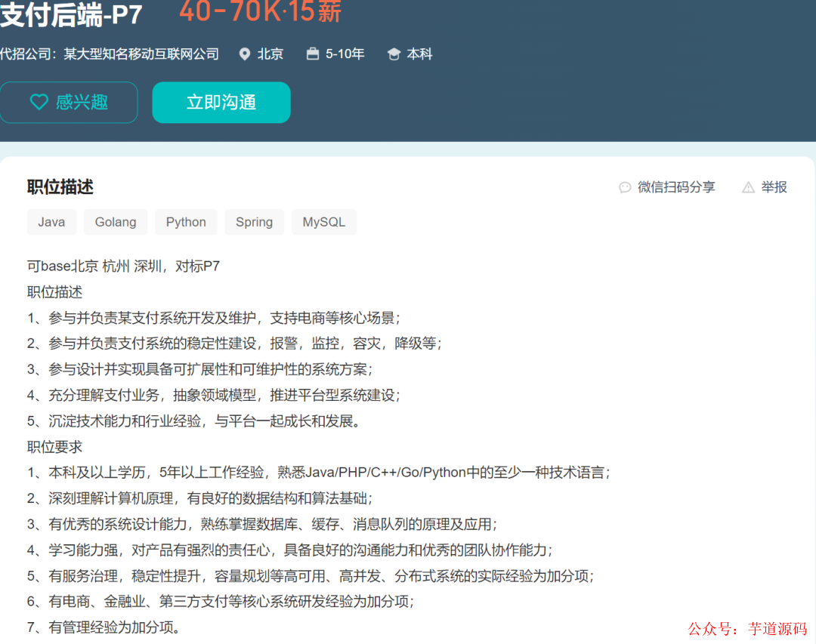This screenshot has width=816, height=644.
Task: Click description item 2 about 稳定性建设
Action: tap(235, 344)
